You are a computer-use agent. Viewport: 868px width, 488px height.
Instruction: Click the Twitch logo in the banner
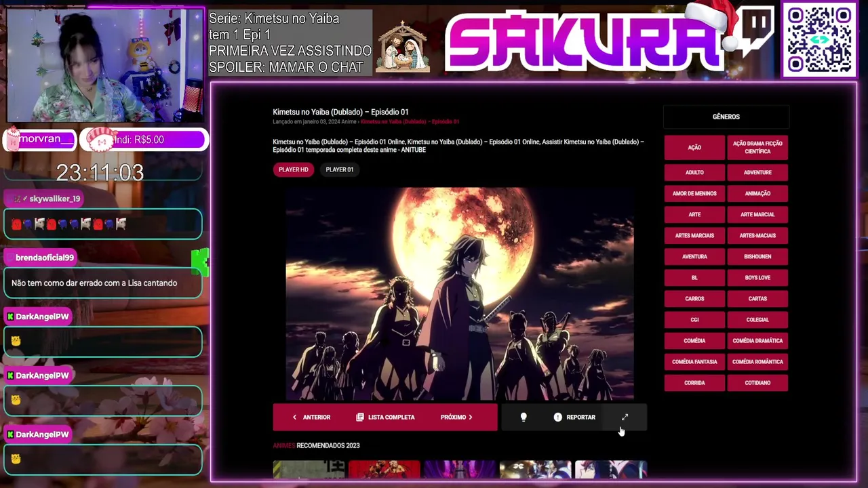757,29
